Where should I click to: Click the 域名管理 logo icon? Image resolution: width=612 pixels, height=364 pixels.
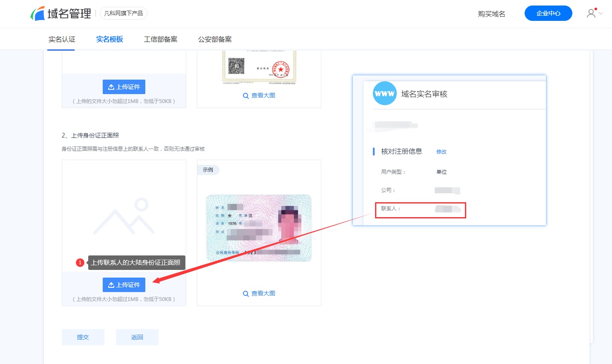click(38, 13)
